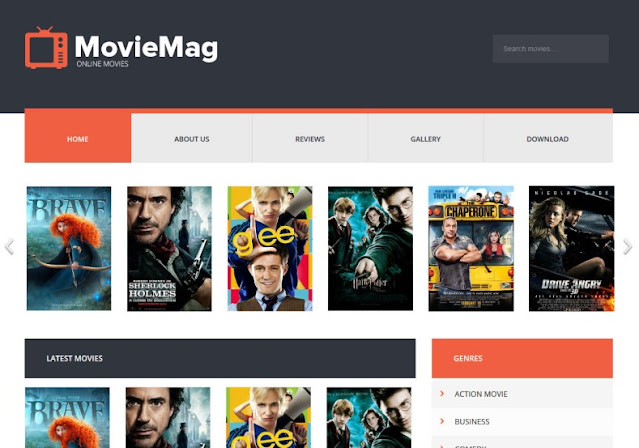Click the Latest Movies section header

tap(220, 358)
